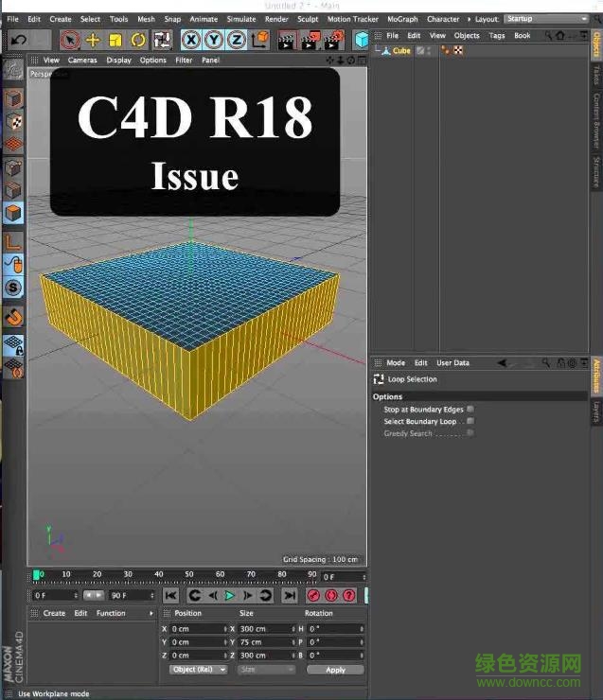The height and width of the screenshot is (700, 603).
Task: Toggle the X-axis lock
Action: tap(190, 40)
